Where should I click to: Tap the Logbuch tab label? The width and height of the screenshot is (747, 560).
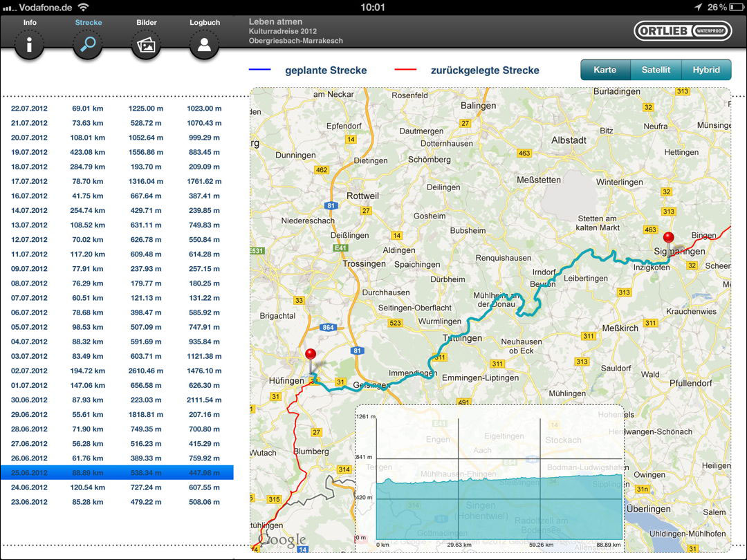(205, 22)
